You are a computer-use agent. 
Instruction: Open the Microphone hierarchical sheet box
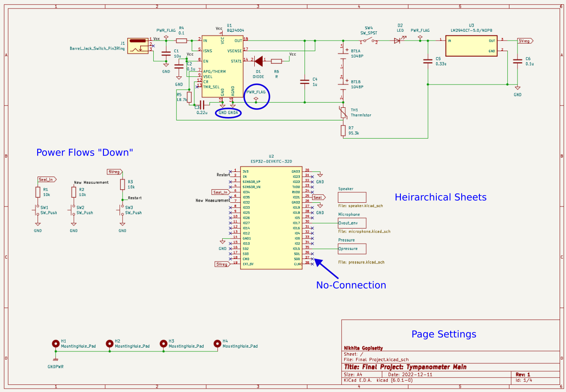[x=352, y=223]
